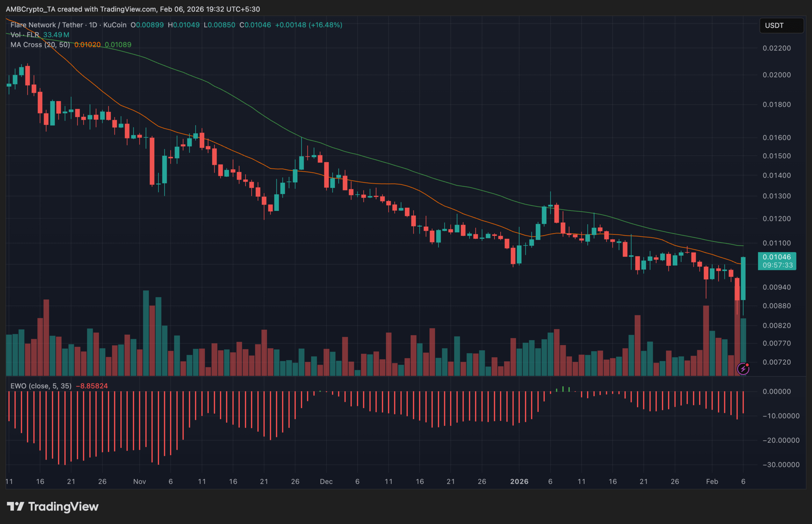This screenshot has width=812, height=524.
Task: Click the EWO value −8.85824
Action: [x=92, y=386]
